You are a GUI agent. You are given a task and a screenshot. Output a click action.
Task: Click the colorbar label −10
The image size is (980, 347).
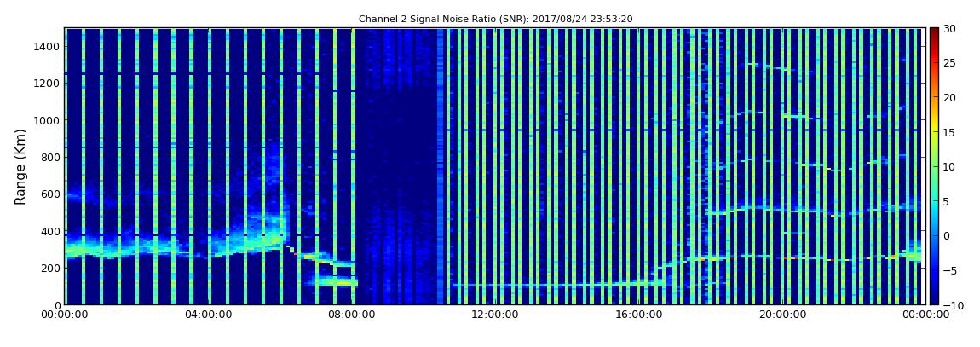point(951,304)
